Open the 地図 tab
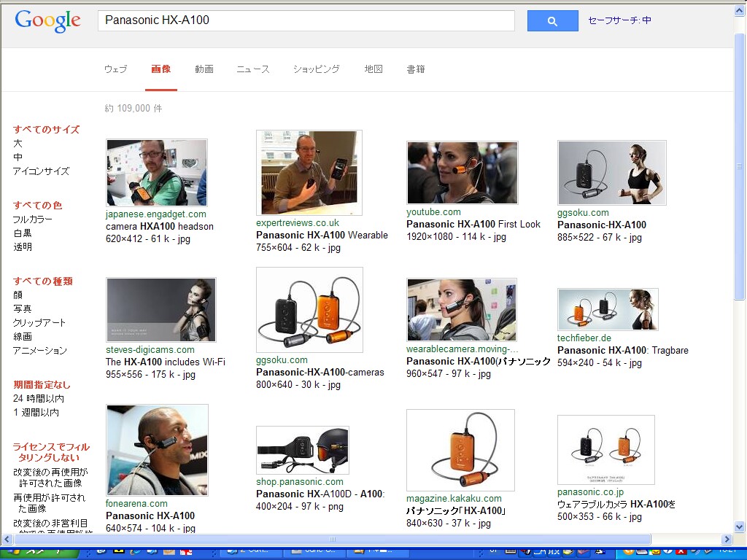The width and height of the screenshot is (747, 560). tap(373, 69)
